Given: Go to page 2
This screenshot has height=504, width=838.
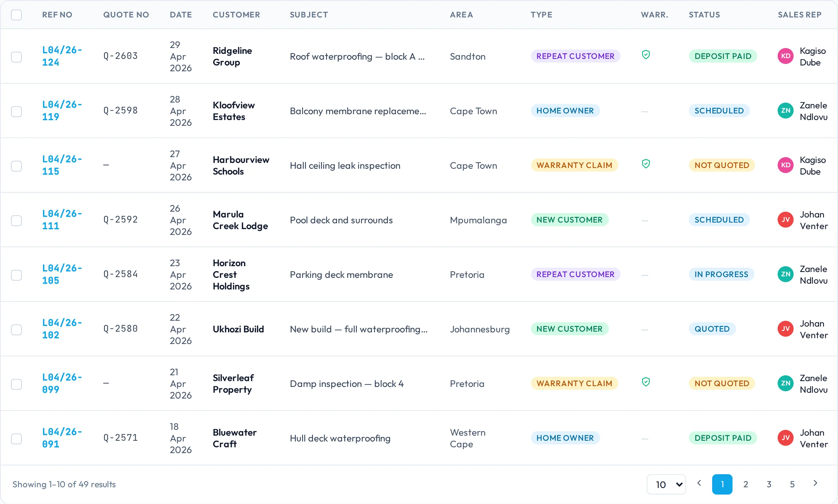Looking at the screenshot, I should coord(746,484).
